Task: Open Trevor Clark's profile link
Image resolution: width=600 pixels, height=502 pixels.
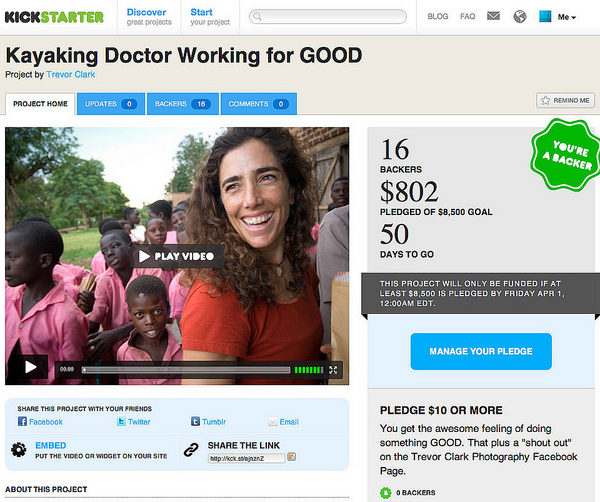Action: (71, 74)
